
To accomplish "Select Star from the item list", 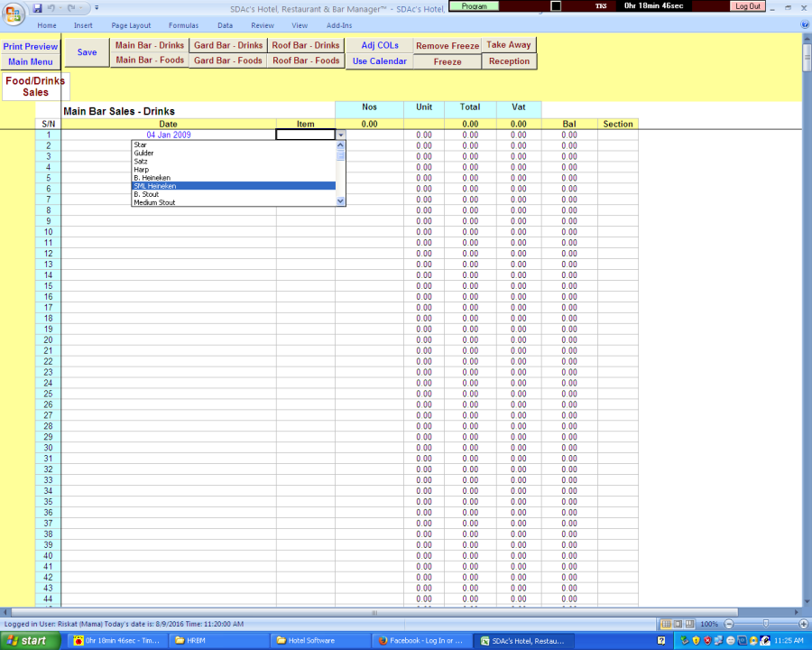I will pyautogui.click(x=234, y=144).
